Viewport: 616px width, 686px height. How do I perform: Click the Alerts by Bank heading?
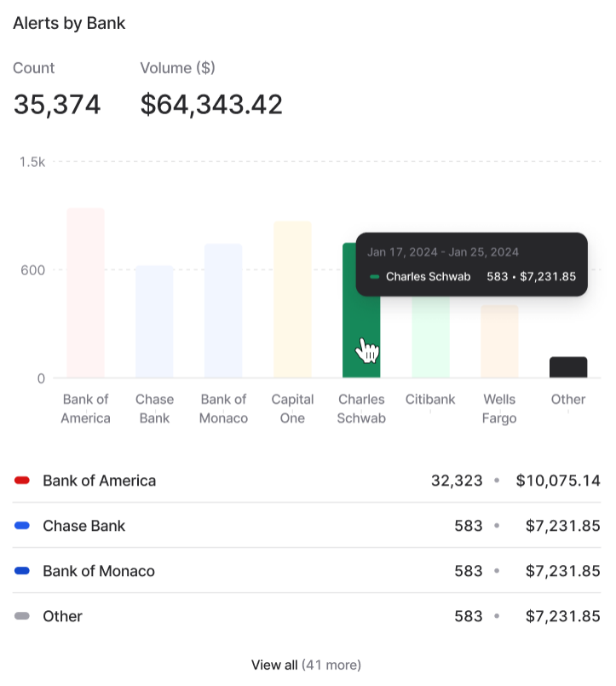69,23
